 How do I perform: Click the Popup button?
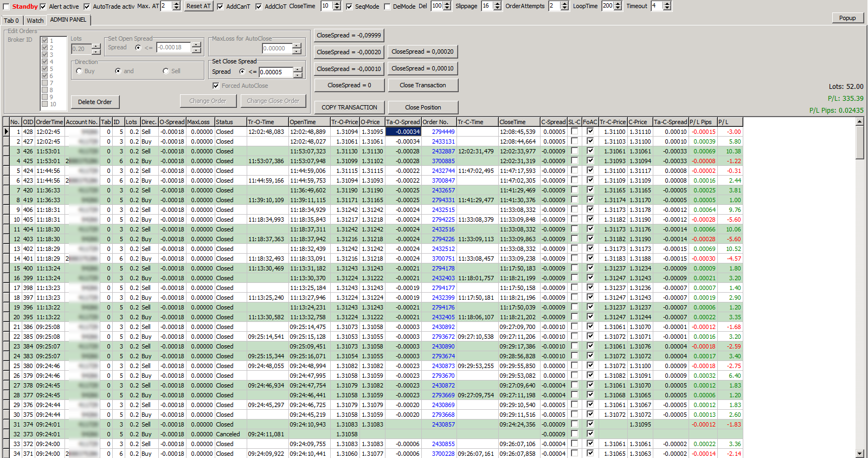click(x=847, y=18)
